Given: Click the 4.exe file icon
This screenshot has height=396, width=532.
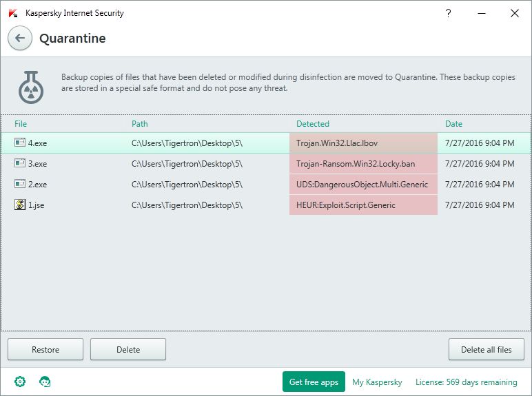Looking at the screenshot, I should [20, 143].
